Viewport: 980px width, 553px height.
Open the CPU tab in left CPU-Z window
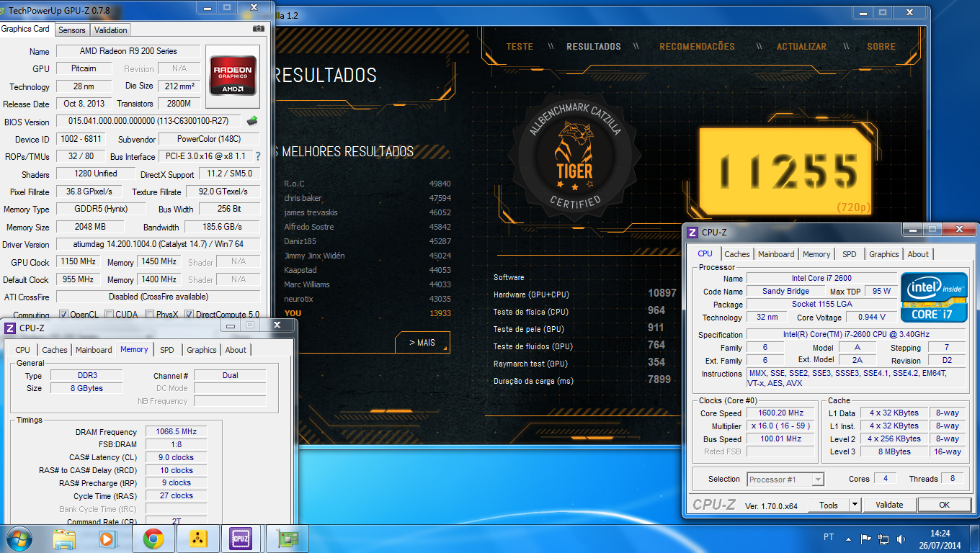pos(23,350)
